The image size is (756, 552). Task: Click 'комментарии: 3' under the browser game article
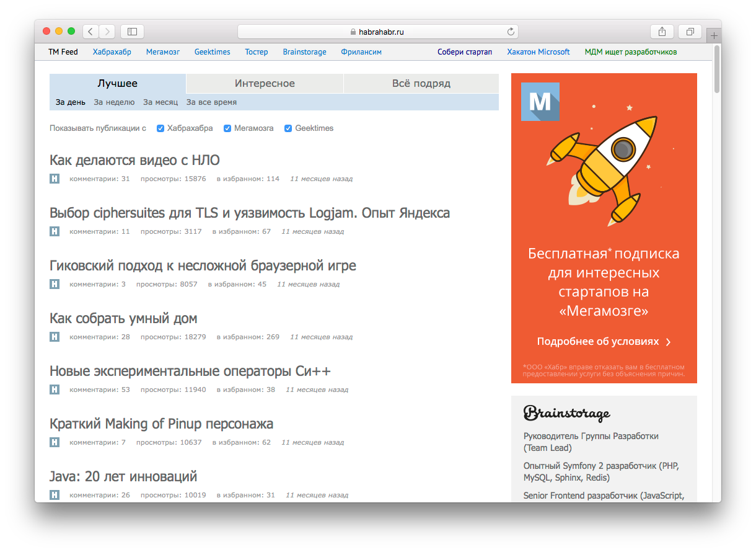click(97, 284)
